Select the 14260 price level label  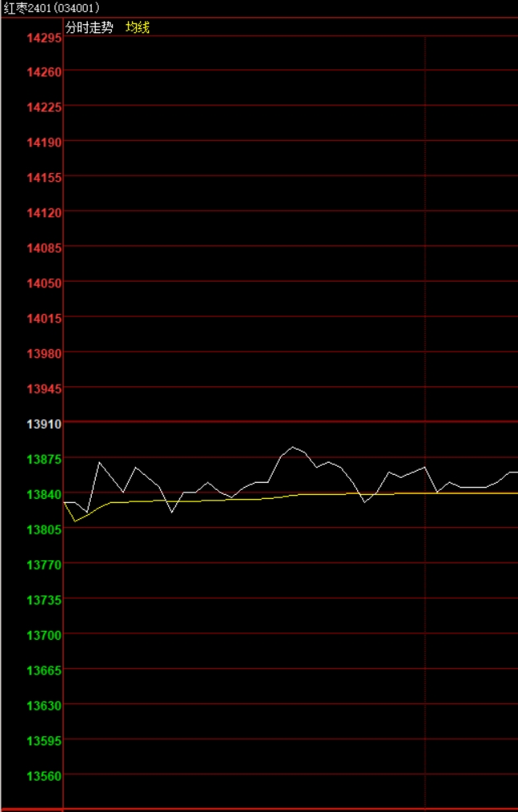tap(44, 72)
